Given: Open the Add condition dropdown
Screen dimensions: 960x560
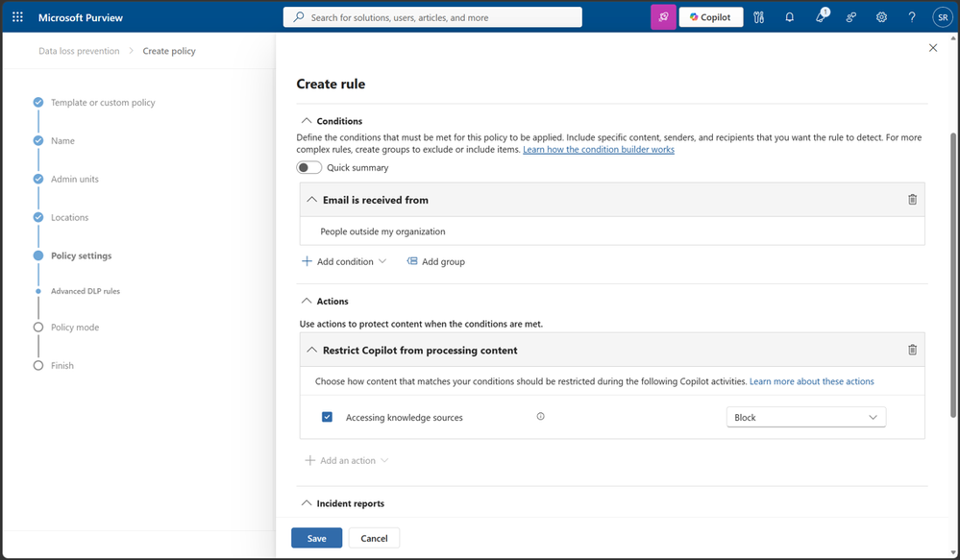Looking at the screenshot, I should (344, 261).
